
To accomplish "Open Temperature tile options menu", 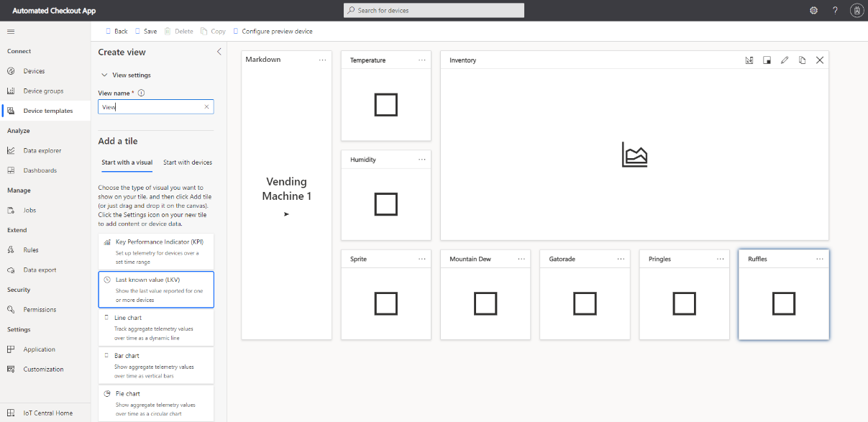I will pos(422,60).
